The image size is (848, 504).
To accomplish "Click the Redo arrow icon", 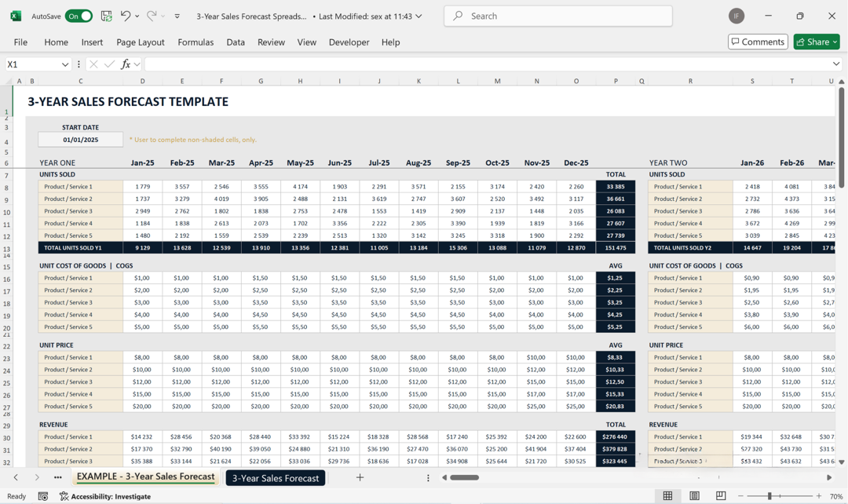I will [152, 16].
